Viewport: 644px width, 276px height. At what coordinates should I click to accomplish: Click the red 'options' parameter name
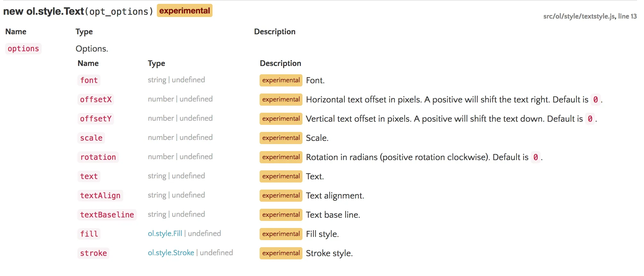click(x=23, y=49)
